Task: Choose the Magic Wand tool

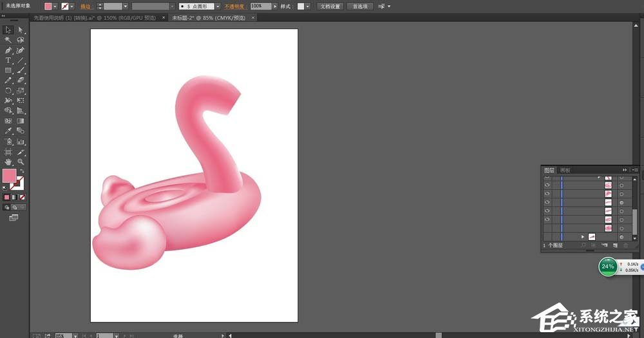Action: (x=8, y=40)
